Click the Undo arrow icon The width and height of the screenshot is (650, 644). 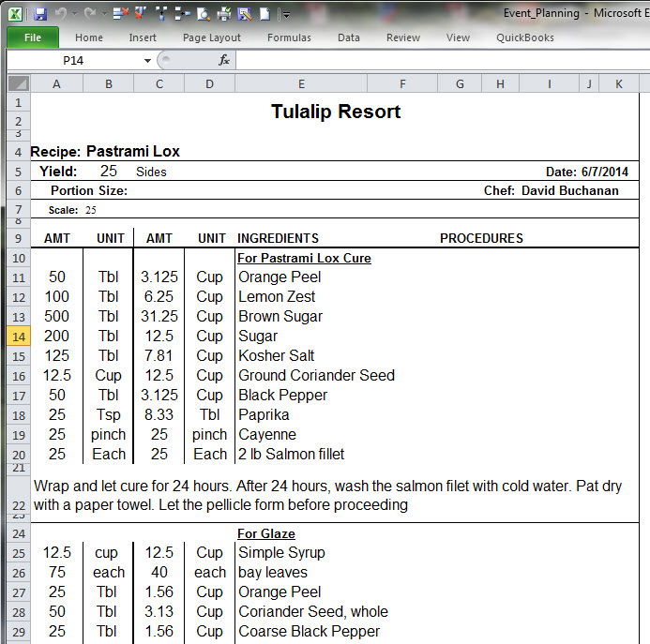click(61, 14)
